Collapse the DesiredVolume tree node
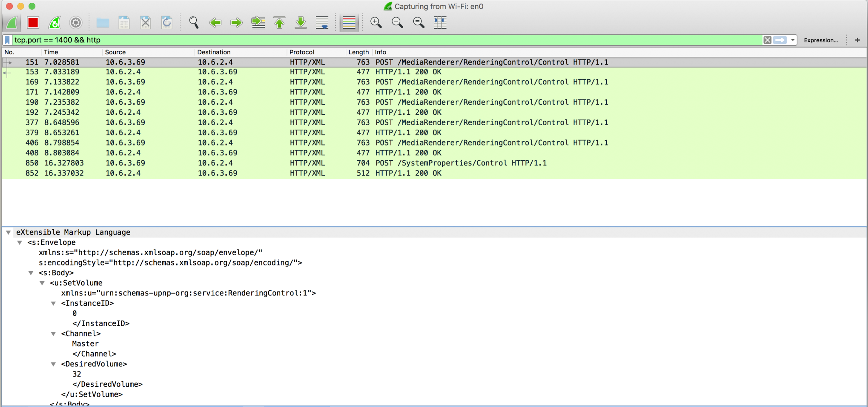This screenshot has width=868, height=407. click(x=54, y=364)
